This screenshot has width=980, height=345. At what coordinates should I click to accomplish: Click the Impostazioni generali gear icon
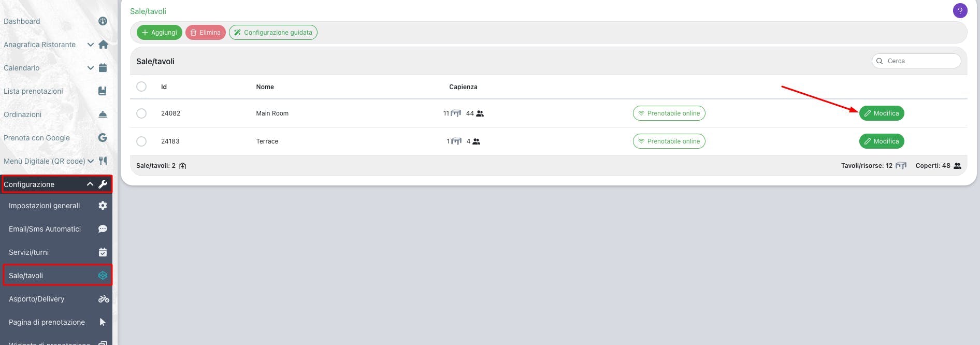point(103,206)
